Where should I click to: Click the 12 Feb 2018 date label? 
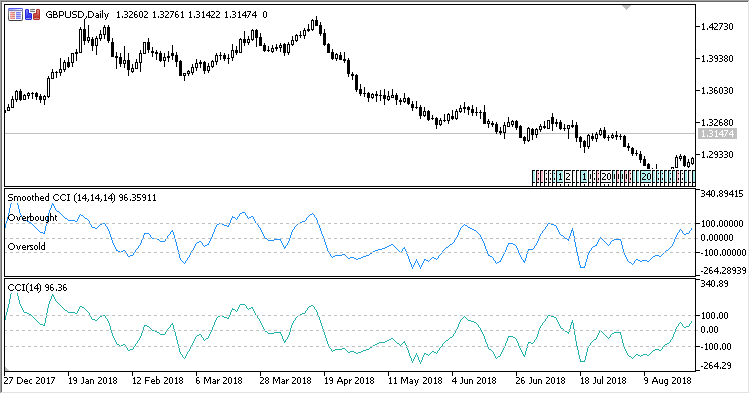click(157, 381)
